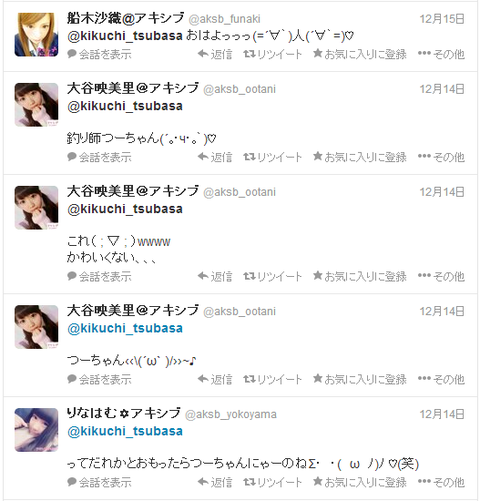Retweet 船木沙織's おはよ tweet
480x501 pixels.
[x=273, y=54]
